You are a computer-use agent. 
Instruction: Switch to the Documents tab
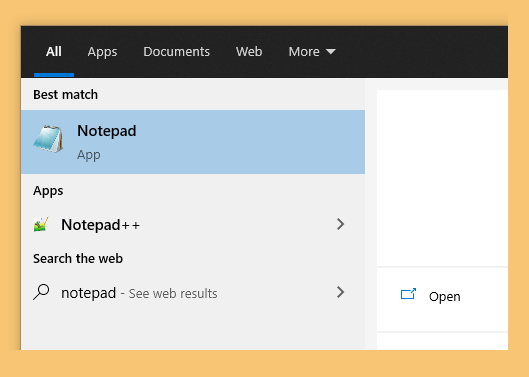[x=176, y=52]
